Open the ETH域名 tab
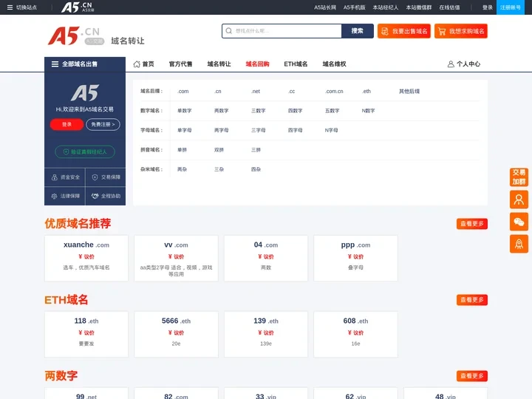 pyautogui.click(x=296, y=64)
